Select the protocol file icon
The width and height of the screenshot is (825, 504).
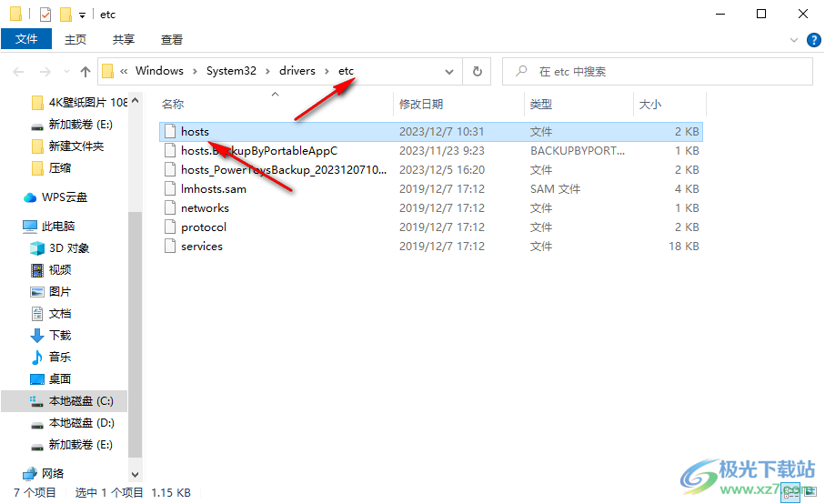tap(169, 227)
